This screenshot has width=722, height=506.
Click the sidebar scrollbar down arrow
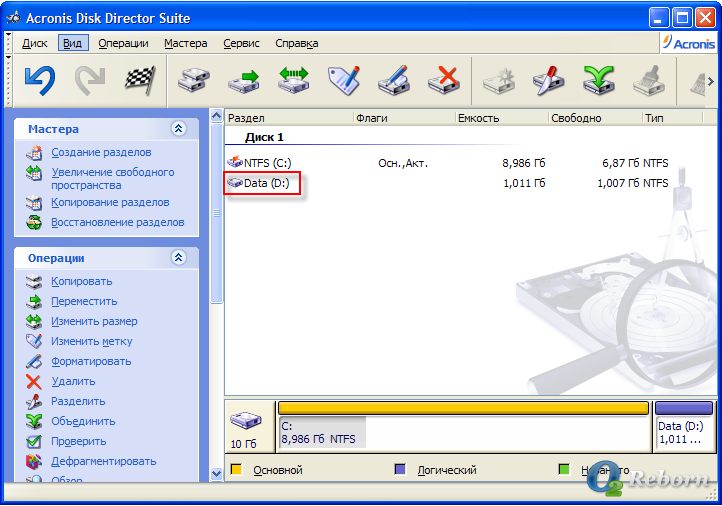pyautogui.click(x=216, y=473)
